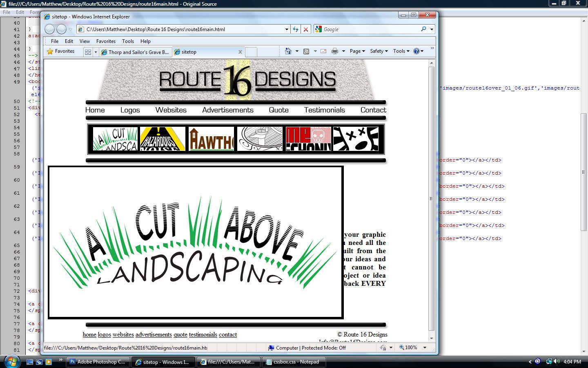The width and height of the screenshot is (588, 368).
Task: Open the Edit menu in Internet Explorer
Action: tap(69, 41)
